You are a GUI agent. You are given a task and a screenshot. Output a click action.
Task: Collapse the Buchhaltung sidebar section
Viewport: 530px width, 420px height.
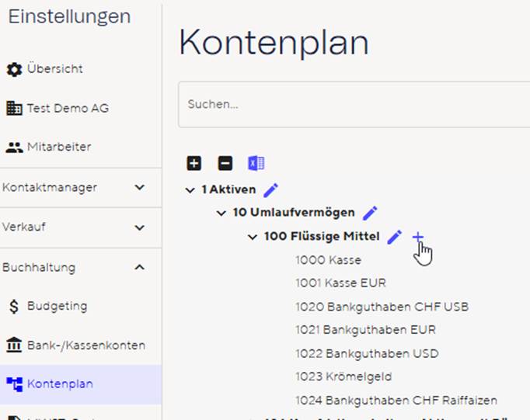point(139,268)
